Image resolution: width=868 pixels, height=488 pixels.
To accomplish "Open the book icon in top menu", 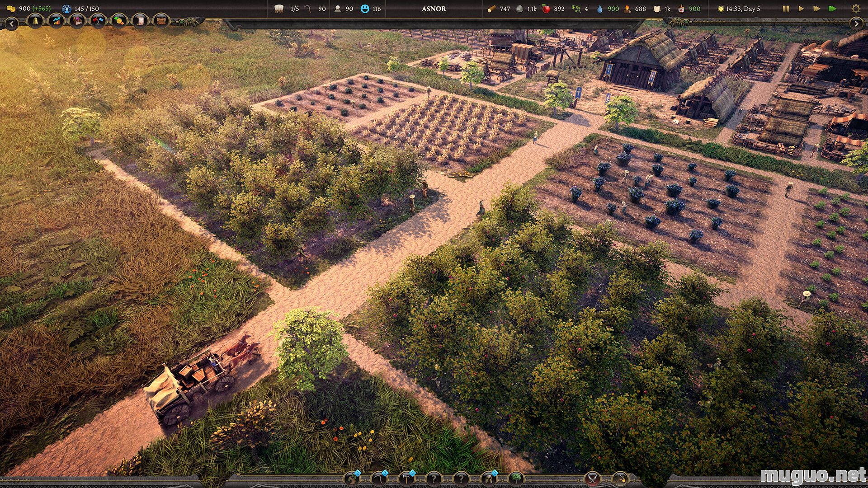I will [77, 21].
